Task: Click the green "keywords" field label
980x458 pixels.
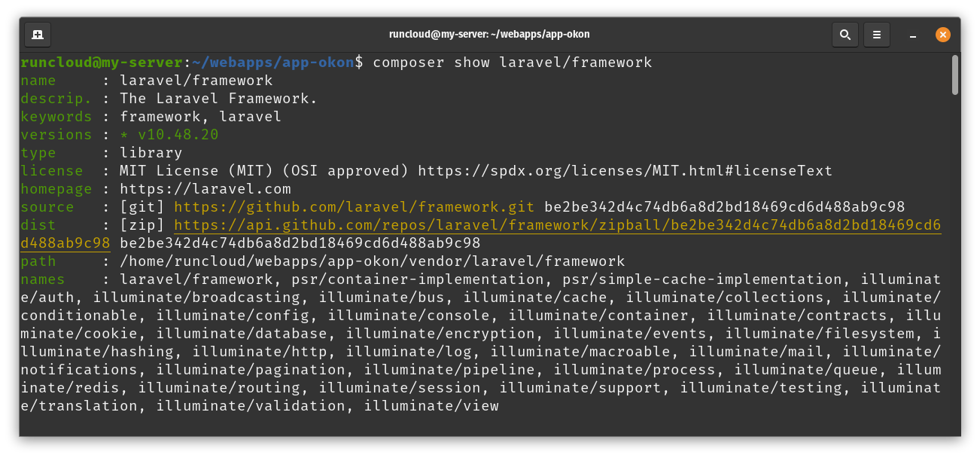Action: tap(56, 117)
